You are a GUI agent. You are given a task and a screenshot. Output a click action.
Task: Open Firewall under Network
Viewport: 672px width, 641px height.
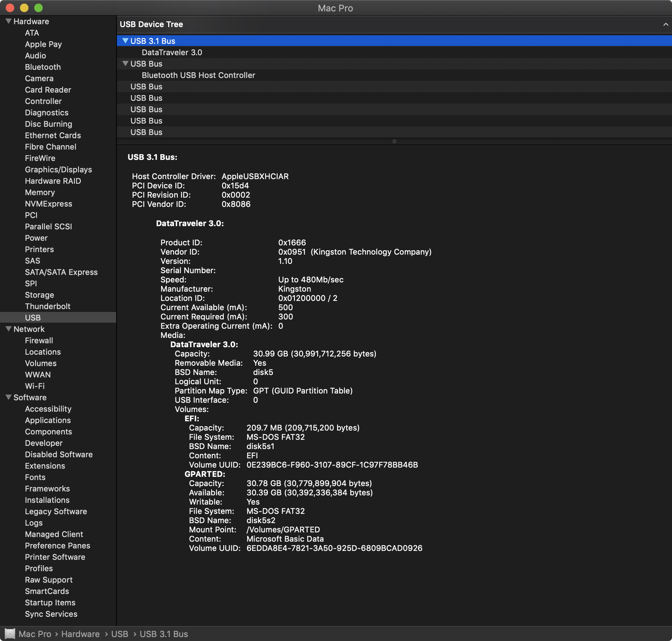[39, 340]
